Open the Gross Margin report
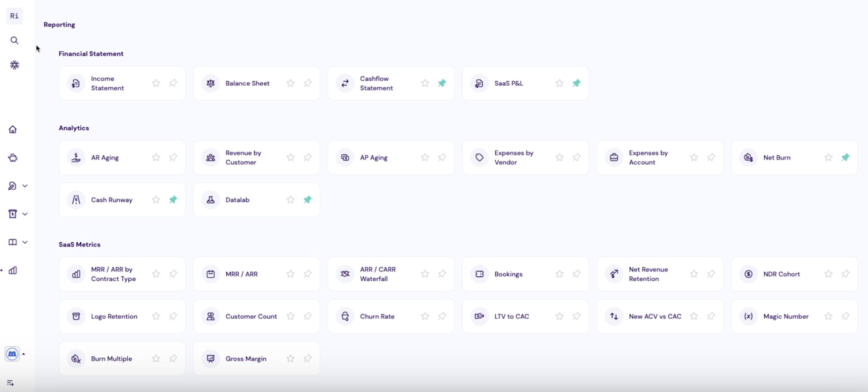The height and width of the screenshot is (392, 868). point(246,359)
